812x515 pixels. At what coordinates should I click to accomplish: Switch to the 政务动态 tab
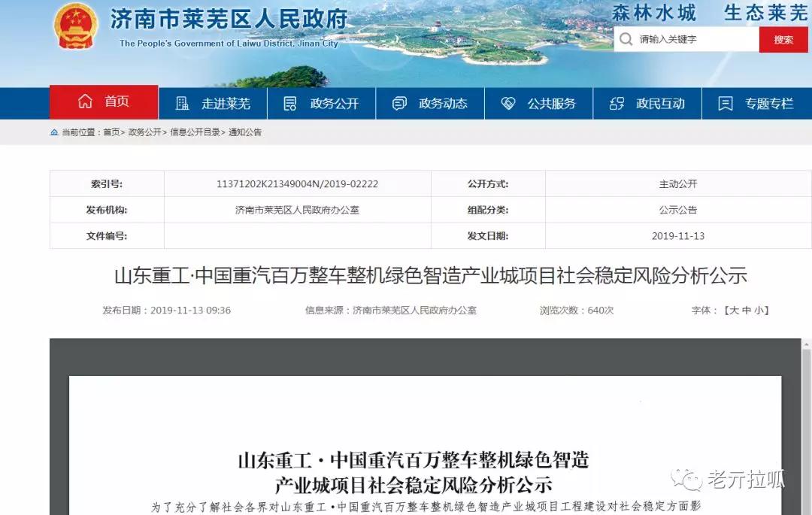click(430, 104)
